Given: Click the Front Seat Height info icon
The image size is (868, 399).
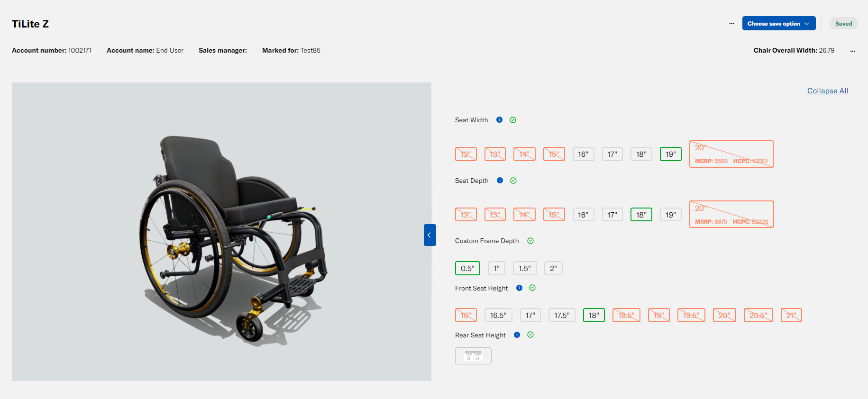Looking at the screenshot, I should click(x=519, y=288).
